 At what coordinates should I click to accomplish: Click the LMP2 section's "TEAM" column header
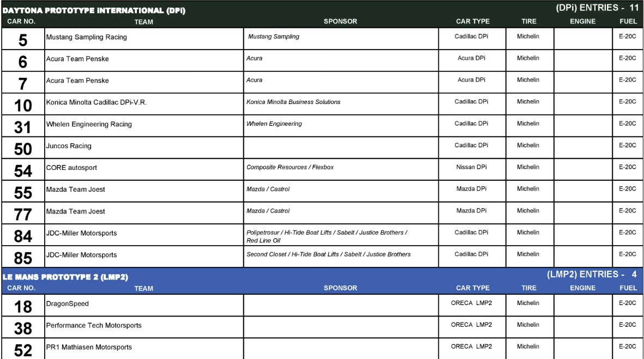click(144, 288)
